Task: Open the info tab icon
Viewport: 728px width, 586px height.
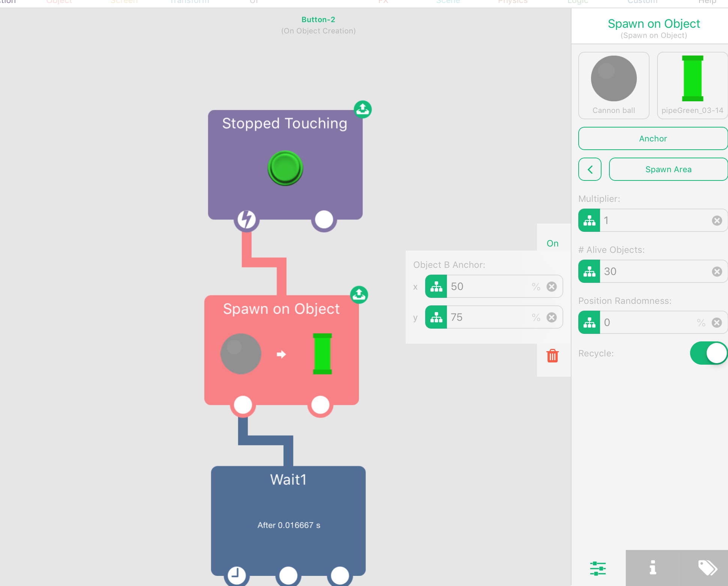Action: coord(653,568)
